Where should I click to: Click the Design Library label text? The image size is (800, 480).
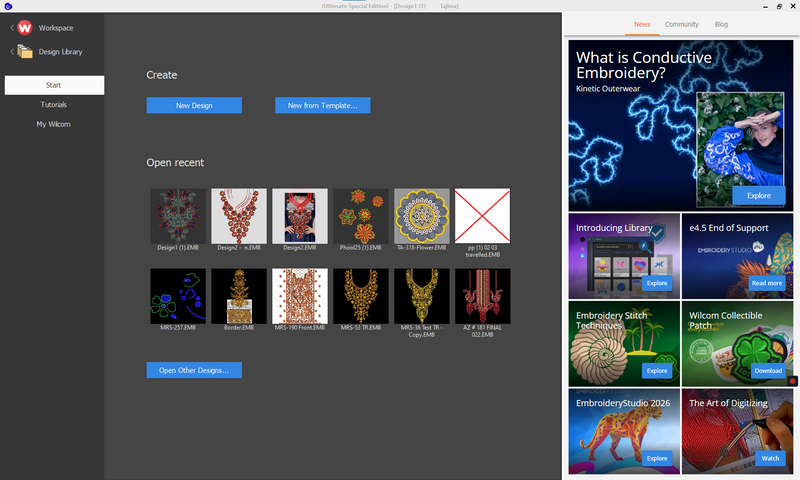[x=60, y=52]
